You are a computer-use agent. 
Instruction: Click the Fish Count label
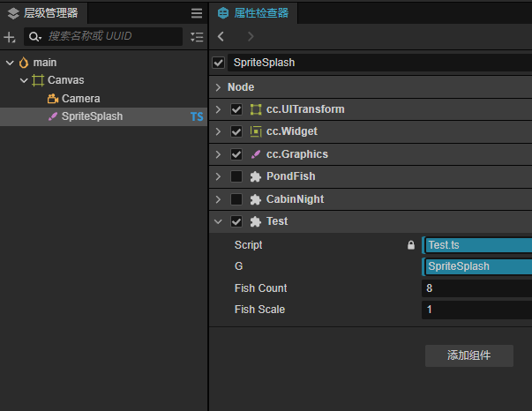(x=260, y=288)
